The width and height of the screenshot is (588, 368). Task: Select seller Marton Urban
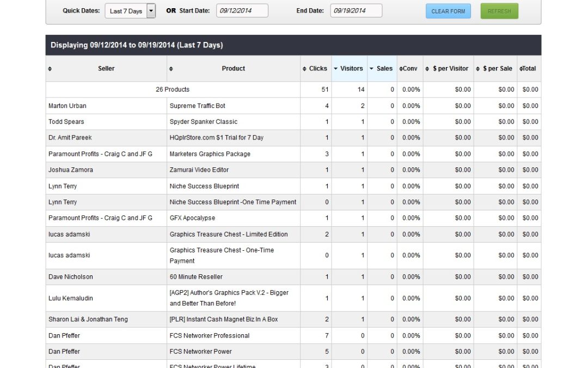[x=67, y=106]
